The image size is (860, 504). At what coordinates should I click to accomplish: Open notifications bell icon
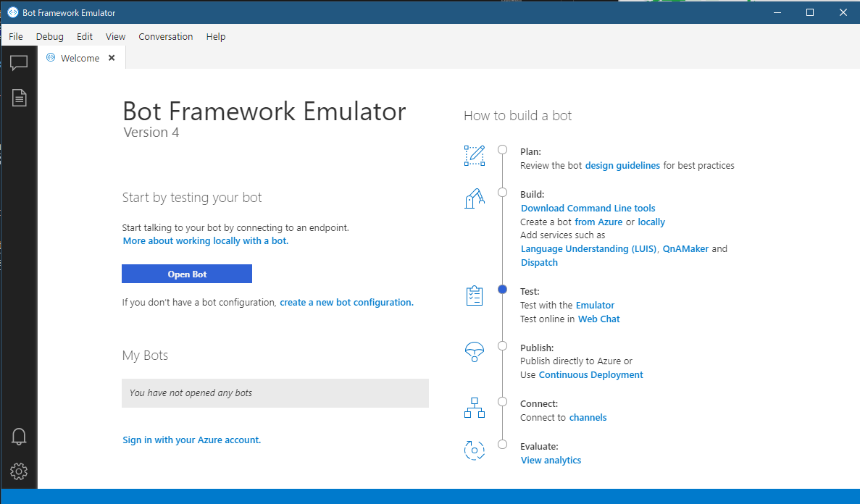pyautogui.click(x=19, y=436)
